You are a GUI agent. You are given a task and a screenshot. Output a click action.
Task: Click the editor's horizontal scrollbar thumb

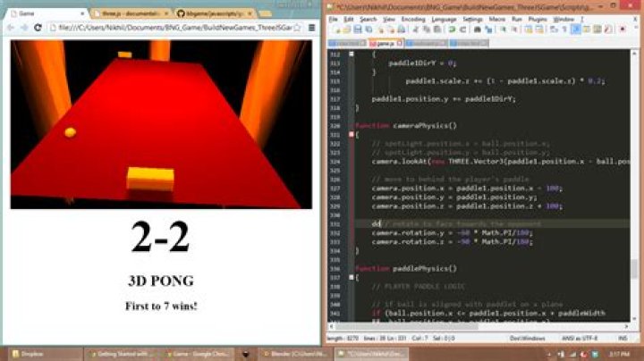407,326
